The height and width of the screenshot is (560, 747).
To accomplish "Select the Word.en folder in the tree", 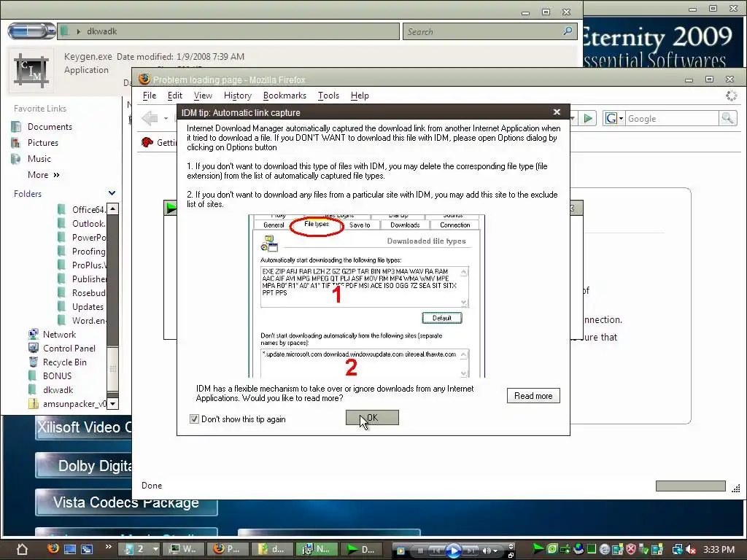I will click(x=82, y=321).
